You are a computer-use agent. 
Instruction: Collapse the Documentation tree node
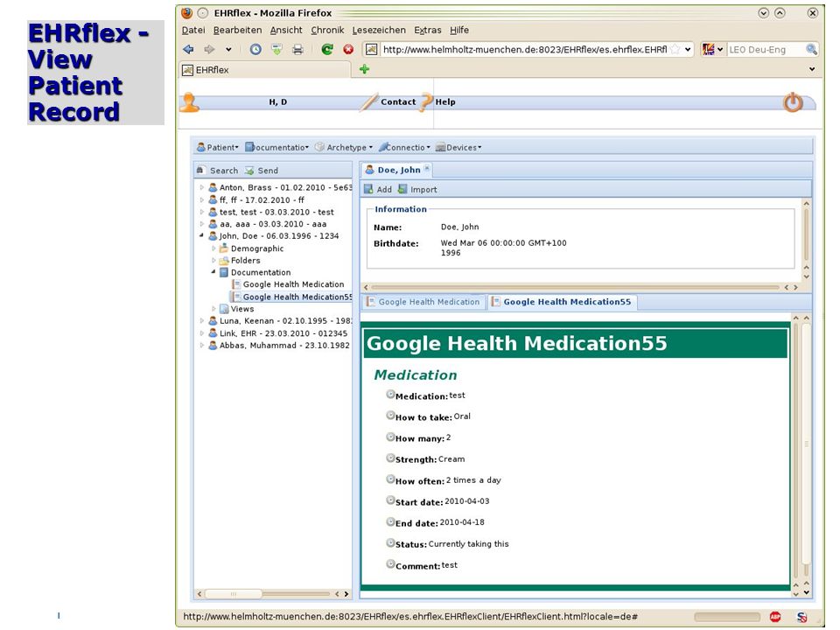pos(213,272)
